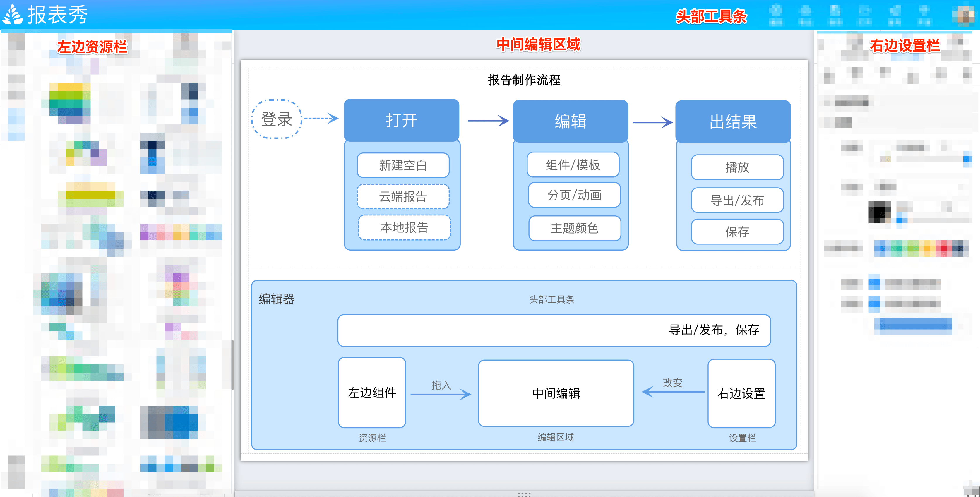This screenshot has width=980, height=497.
Task: Click the 改变 arrow label
Action: (x=672, y=383)
